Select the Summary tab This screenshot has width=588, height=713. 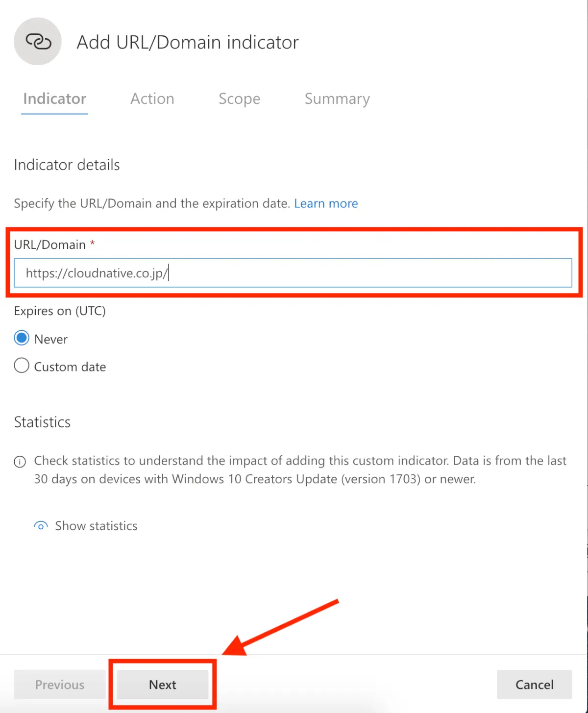click(x=337, y=99)
